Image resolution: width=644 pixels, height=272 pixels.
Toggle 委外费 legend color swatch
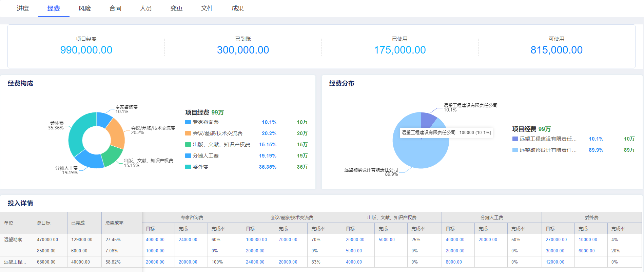click(x=188, y=167)
